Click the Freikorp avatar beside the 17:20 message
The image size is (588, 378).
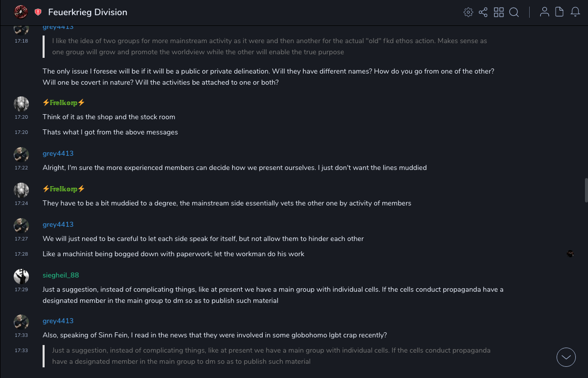click(x=21, y=104)
